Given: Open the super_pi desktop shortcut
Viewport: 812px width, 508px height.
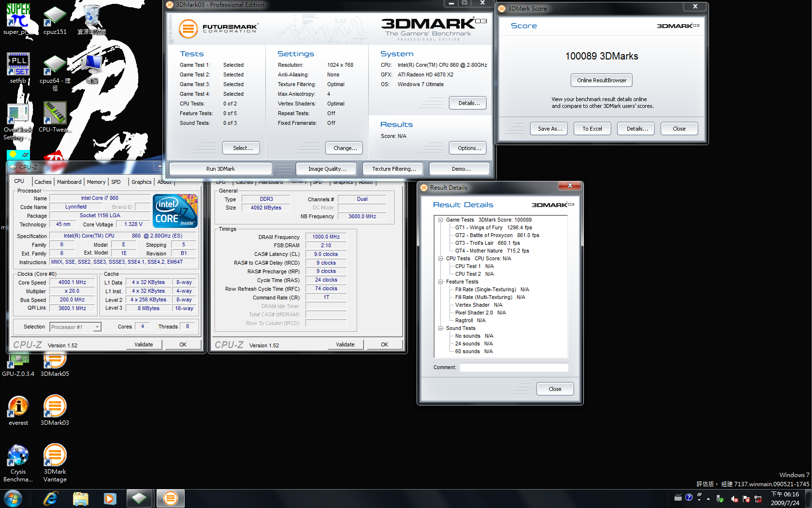Looking at the screenshot, I should [18, 18].
